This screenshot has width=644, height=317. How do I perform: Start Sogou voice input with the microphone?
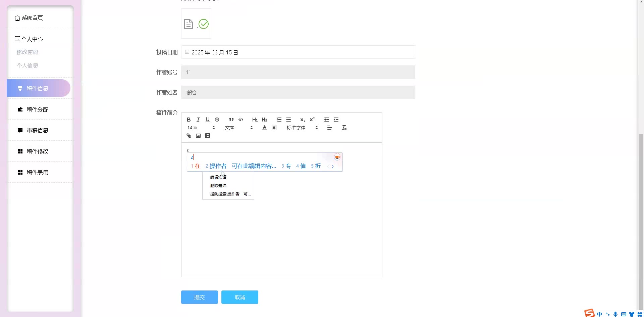(615, 314)
